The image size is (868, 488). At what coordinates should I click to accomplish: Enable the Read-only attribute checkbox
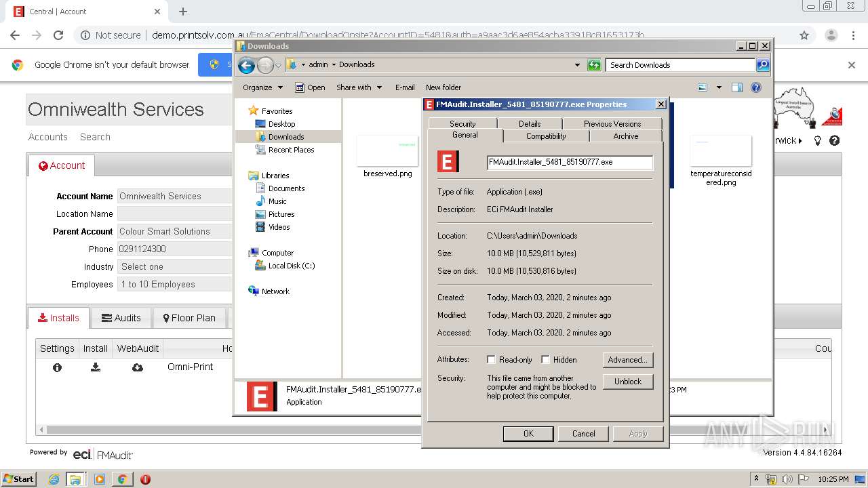click(x=491, y=360)
